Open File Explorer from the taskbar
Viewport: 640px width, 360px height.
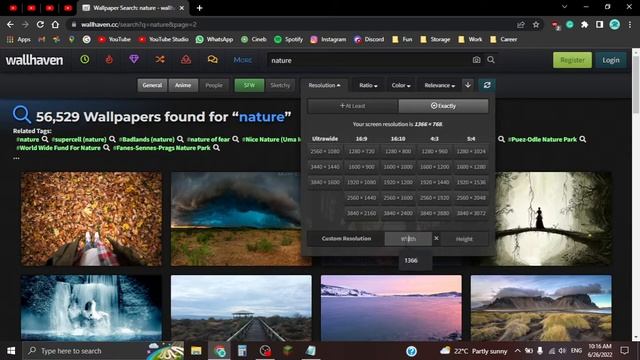(196, 351)
